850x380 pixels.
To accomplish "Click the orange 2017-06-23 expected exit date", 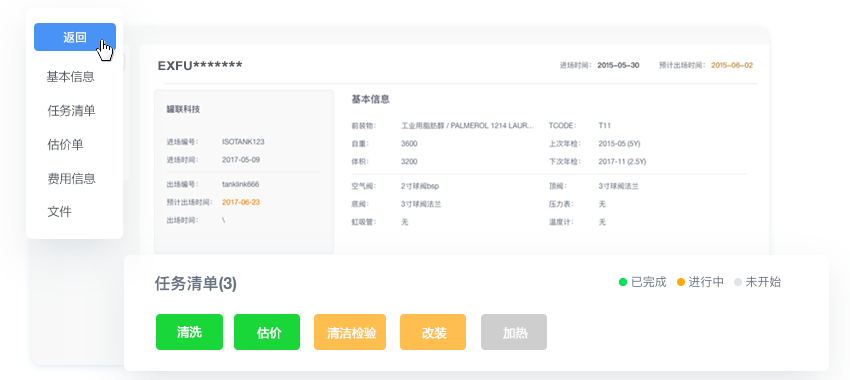I will point(241,202).
